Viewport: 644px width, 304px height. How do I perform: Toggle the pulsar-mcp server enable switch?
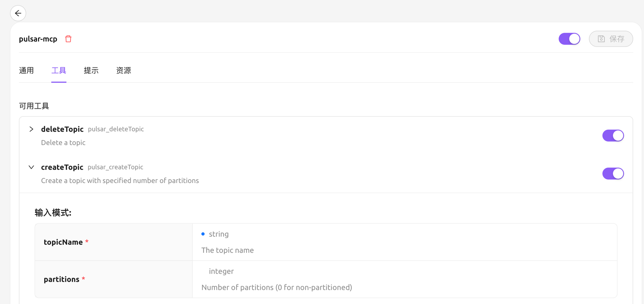[569, 39]
